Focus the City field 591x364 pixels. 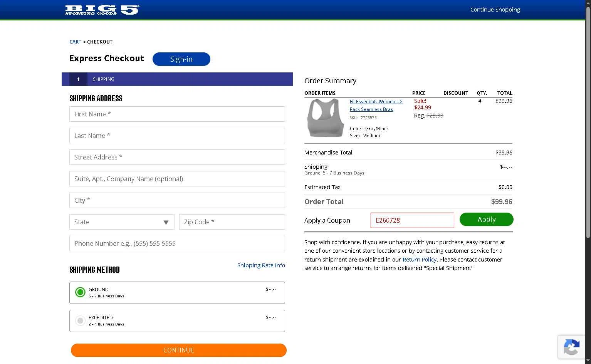pos(177,200)
